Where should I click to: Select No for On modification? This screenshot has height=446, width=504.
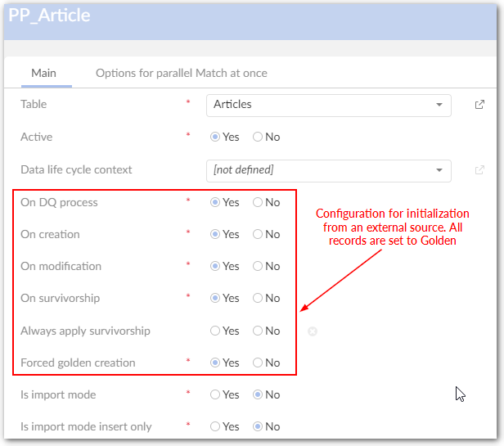coord(258,266)
